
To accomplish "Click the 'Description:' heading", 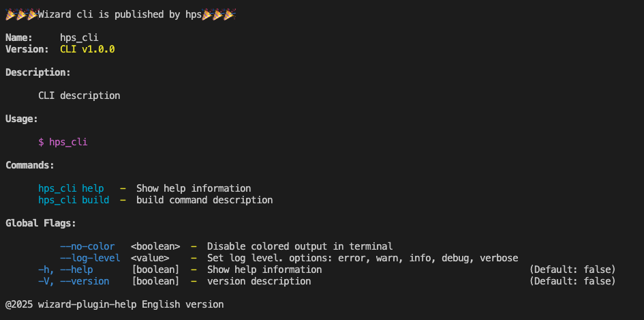I will tap(38, 72).
